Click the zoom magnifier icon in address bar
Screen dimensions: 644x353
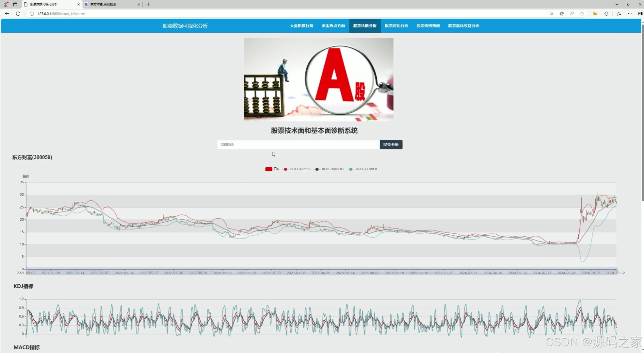click(x=551, y=14)
